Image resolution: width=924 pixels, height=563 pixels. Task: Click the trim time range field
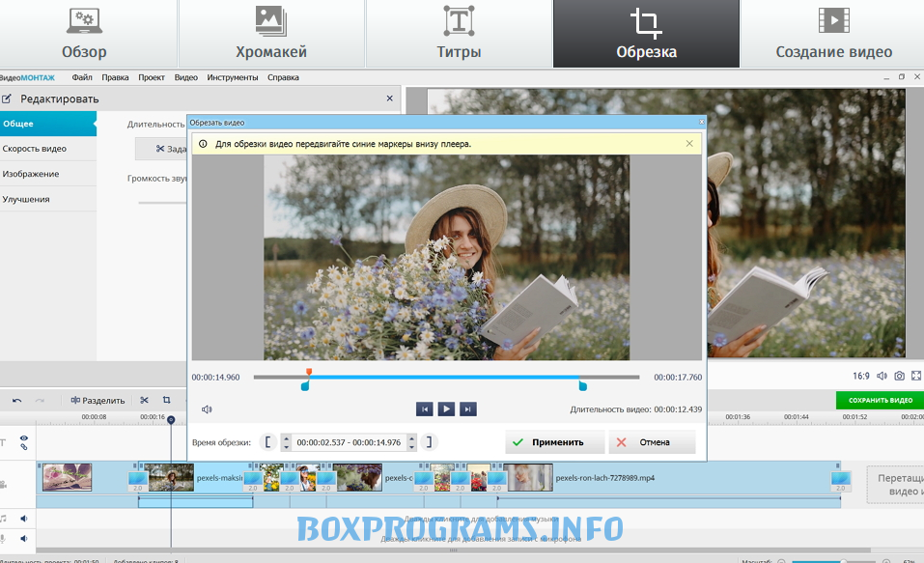[x=349, y=442]
